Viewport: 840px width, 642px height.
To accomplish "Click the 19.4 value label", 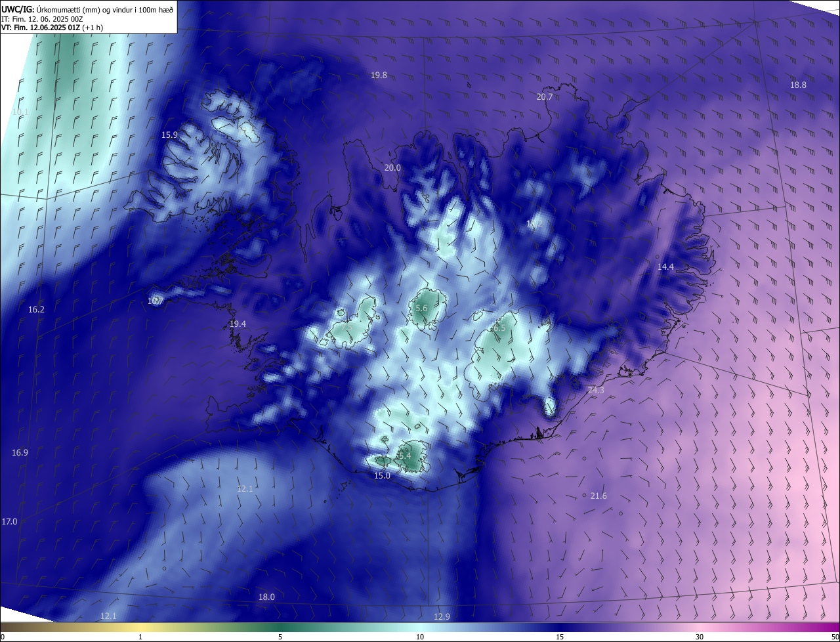I will coord(238,324).
